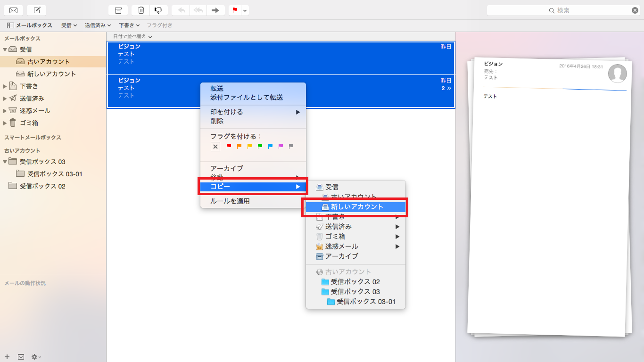Mark as junk with thumbs-down icon

(x=158, y=10)
